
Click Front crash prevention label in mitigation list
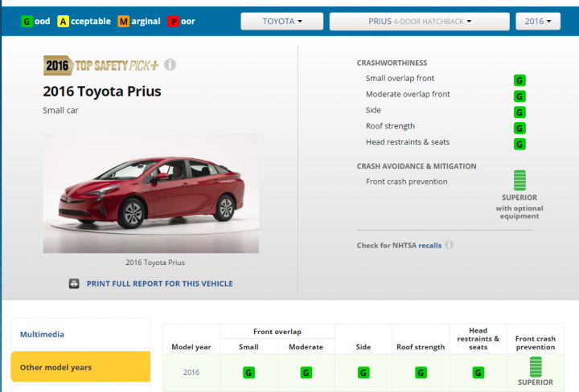pos(406,182)
